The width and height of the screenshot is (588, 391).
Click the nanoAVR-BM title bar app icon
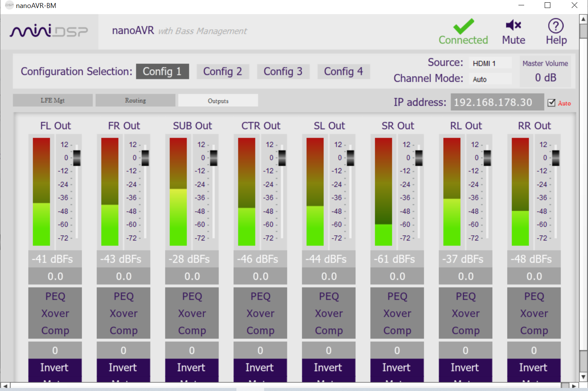point(9,5)
